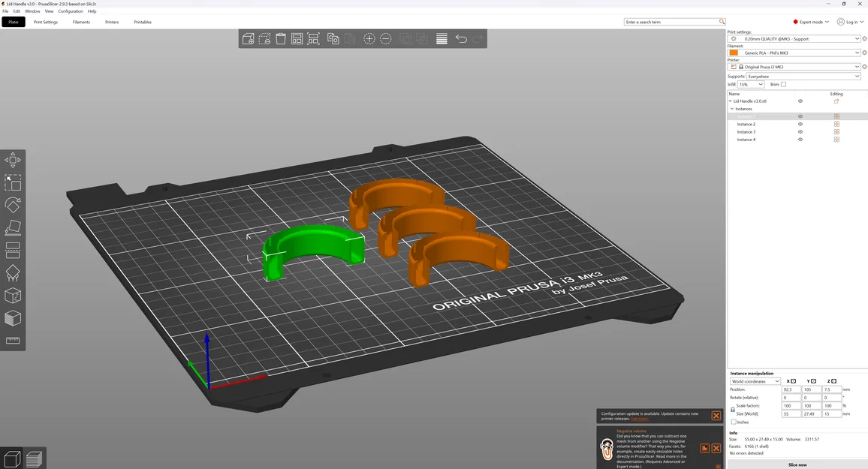
Task: Click the X position input field
Action: pyautogui.click(x=791, y=389)
